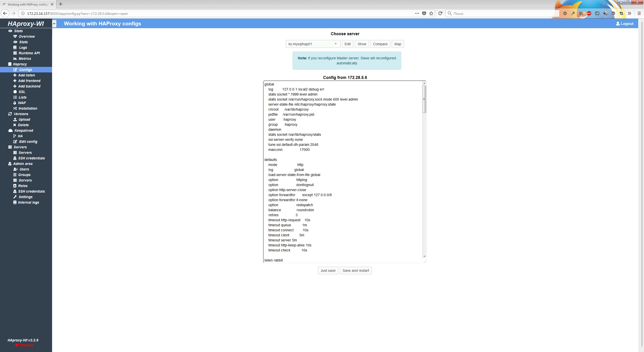Screen dimensions: 644x352
Task: Expand the Firefox toolbar overflow chevron
Action: click(x=629, y=14)
